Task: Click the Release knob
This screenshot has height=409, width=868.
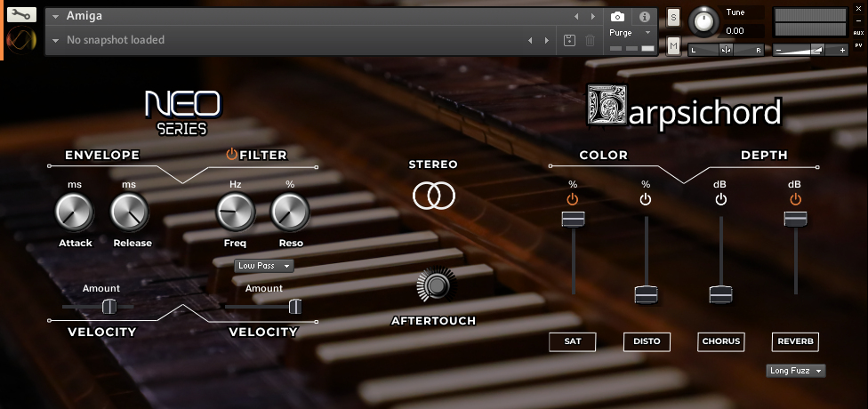Action: click(x=130, y=212)
